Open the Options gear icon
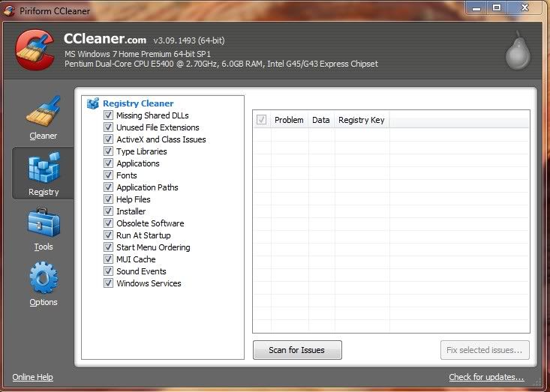This screenshot has width=550, height=392. 44,277
